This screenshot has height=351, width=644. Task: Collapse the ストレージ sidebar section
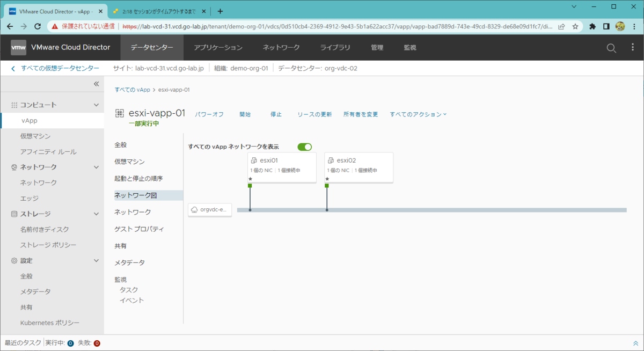tap(96, 214)
